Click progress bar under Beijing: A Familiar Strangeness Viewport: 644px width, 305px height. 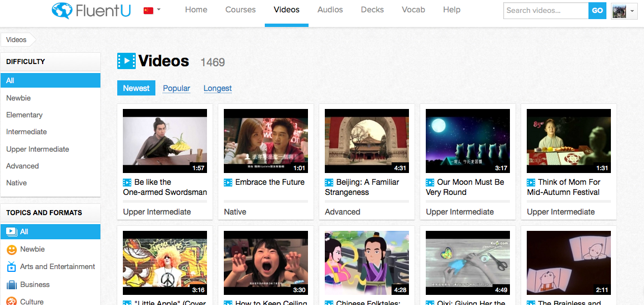click(x=367, y=202)
